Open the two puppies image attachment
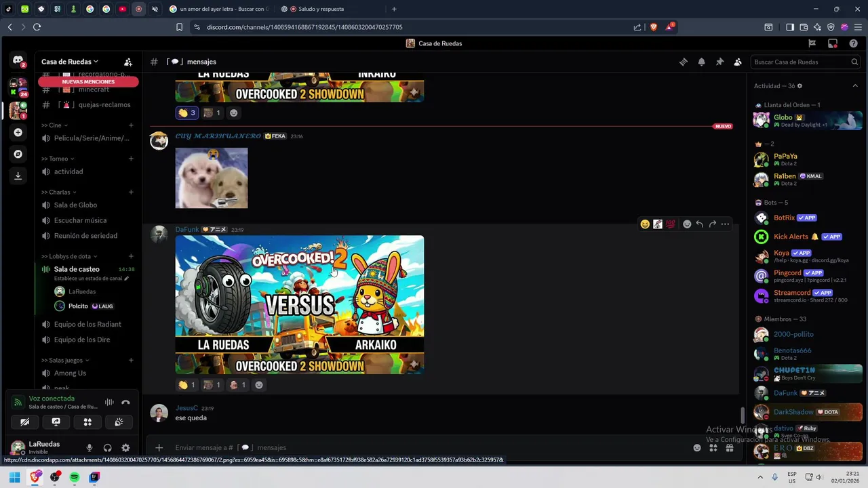Viewport: 868px width, 488px height. tap(212, 178)
